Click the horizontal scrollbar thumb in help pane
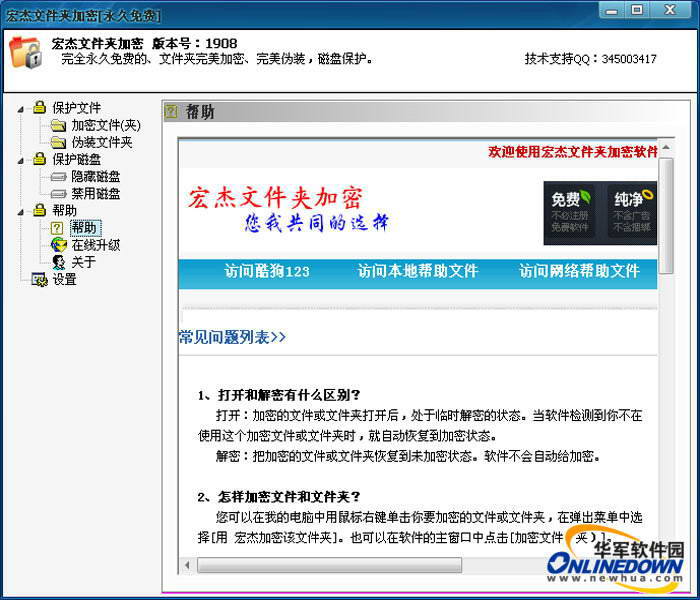The height and width of the screenshot is (600, 700). point(329,565)
